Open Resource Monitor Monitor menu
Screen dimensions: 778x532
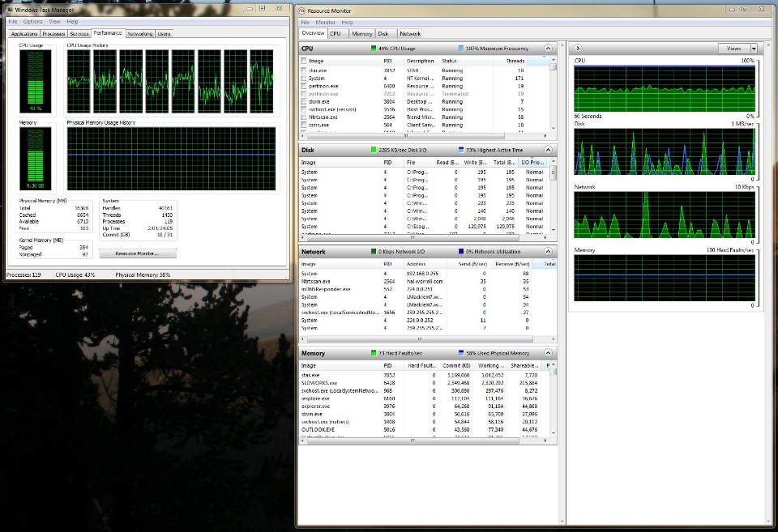(x=326, y=23)
